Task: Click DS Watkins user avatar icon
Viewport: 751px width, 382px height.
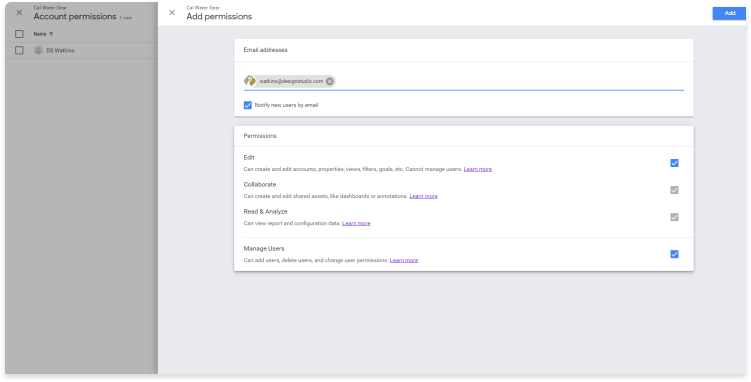Action: [38, 50]
